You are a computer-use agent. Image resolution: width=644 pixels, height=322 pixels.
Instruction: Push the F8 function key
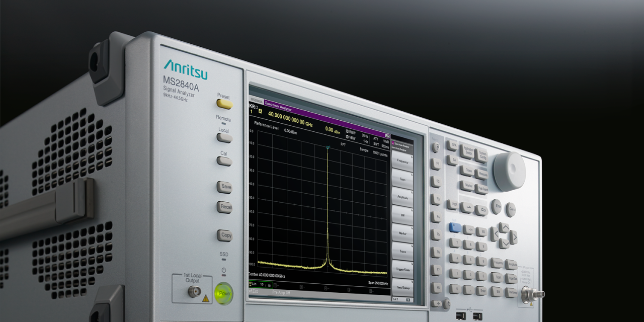click(436, 287)
